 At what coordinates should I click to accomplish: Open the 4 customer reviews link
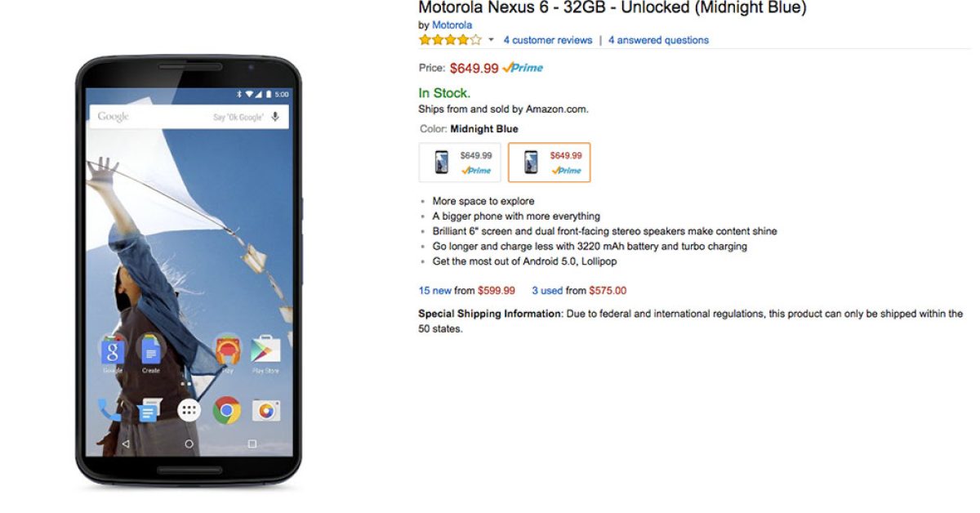tap(547, 40)
